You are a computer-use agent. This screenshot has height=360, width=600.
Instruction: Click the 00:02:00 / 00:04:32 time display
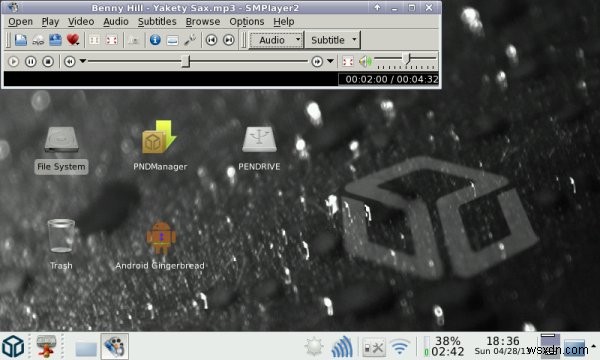(391, 79)
